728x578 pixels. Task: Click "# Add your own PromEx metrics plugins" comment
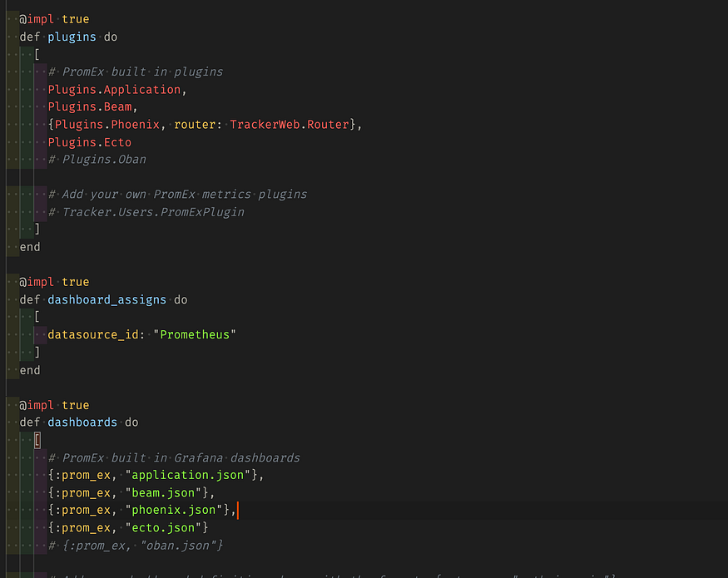click(177, 195)
